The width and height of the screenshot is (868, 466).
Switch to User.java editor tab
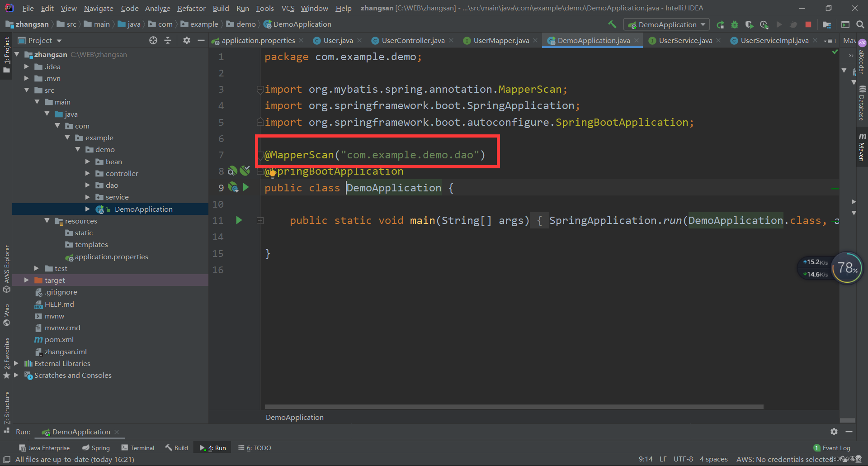point(338,40)
